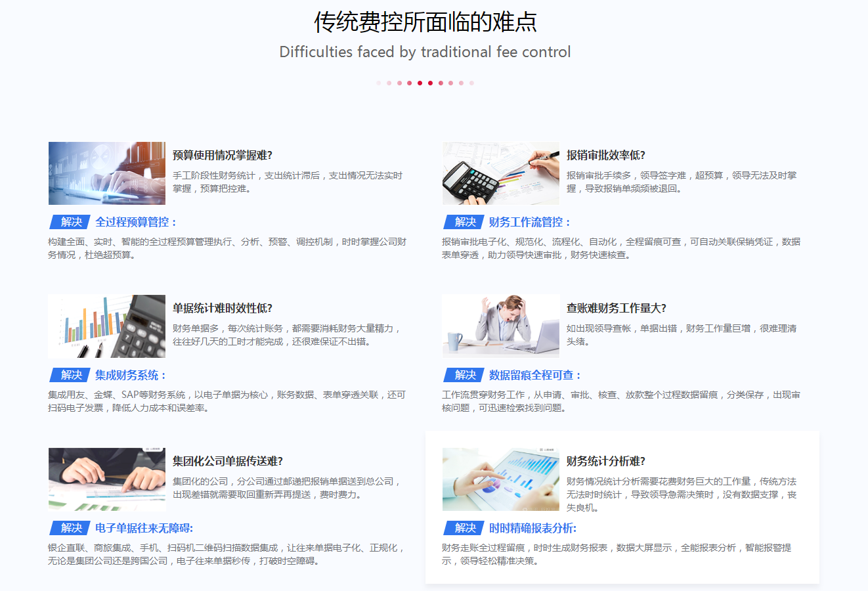Click the 集成财务系统 blue heading

coord(131,375)
